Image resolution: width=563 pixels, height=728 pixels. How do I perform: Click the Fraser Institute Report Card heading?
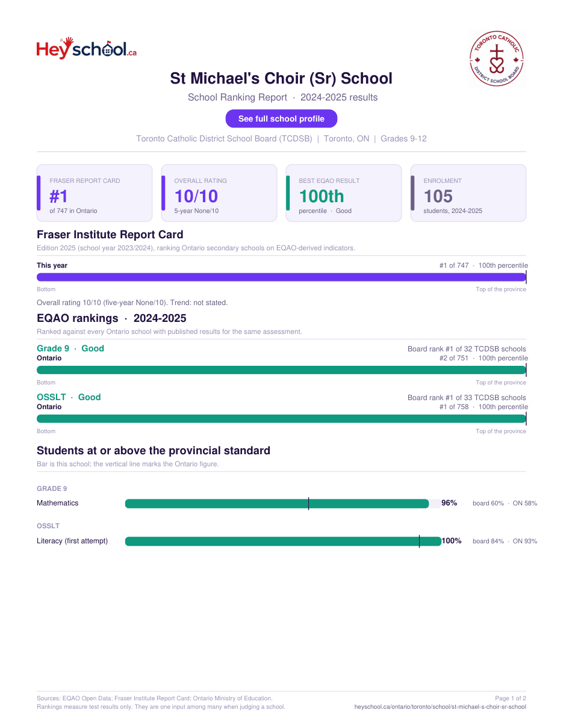click(x=110, y=235)
